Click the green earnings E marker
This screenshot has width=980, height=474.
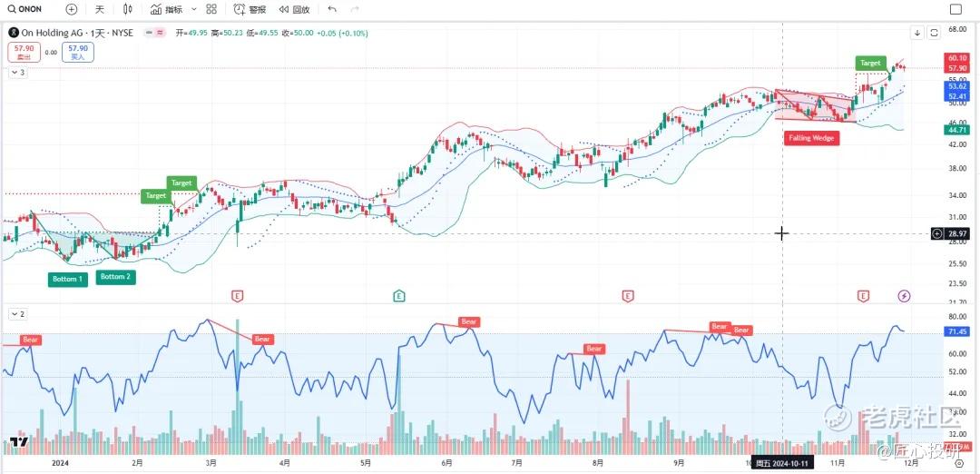398,296
